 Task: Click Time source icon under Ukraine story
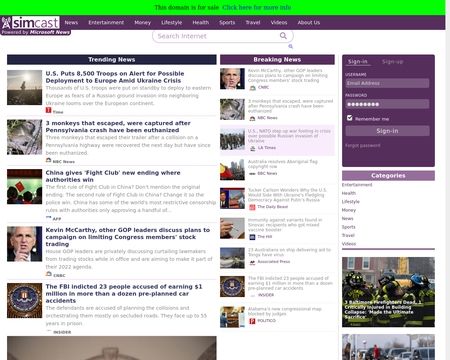[49, 110]
